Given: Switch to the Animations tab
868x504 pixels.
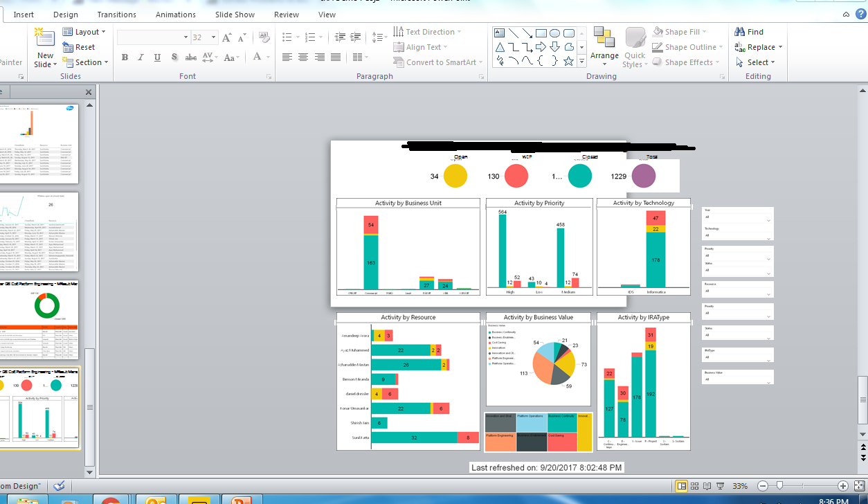Looking at the screenshot, I should 176,15.
